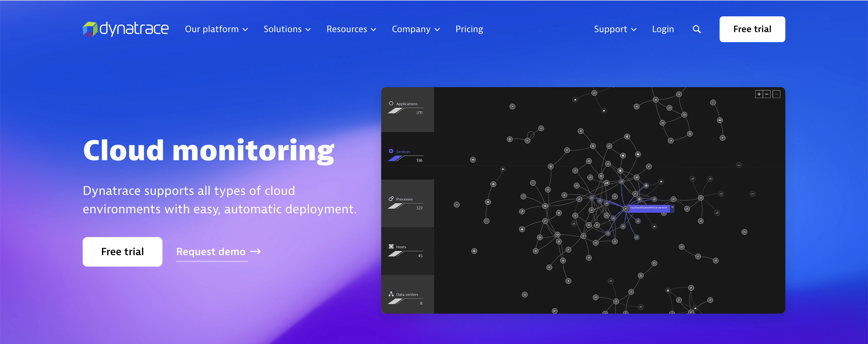Expand the Support dropdown
The image size is (868, 344).
coord(615,29)
